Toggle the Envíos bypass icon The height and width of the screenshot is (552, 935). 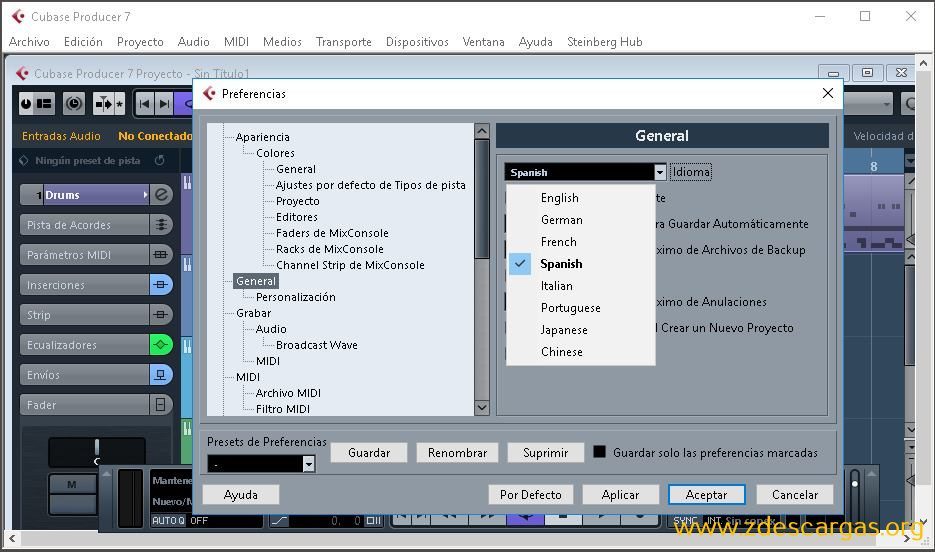(161, 374)
